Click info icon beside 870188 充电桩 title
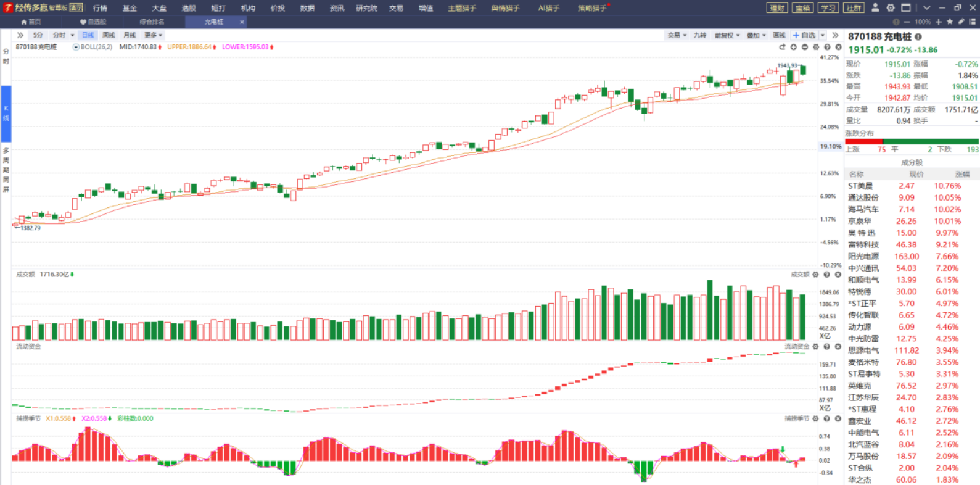The height and width of the screenshot is (485, 980). pyautogui.click(x=918, y=37)
